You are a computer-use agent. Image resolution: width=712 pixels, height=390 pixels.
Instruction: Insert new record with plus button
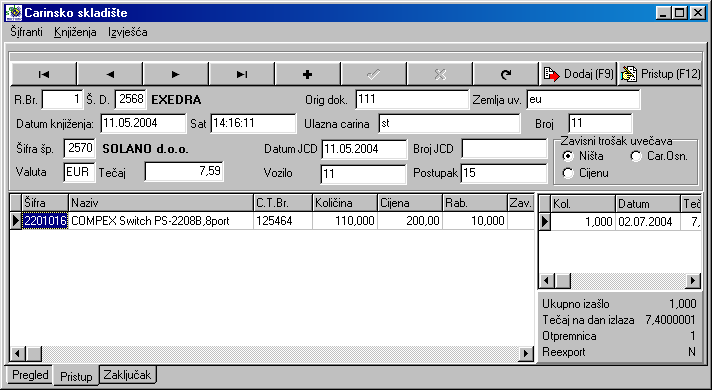pos(308,74)
